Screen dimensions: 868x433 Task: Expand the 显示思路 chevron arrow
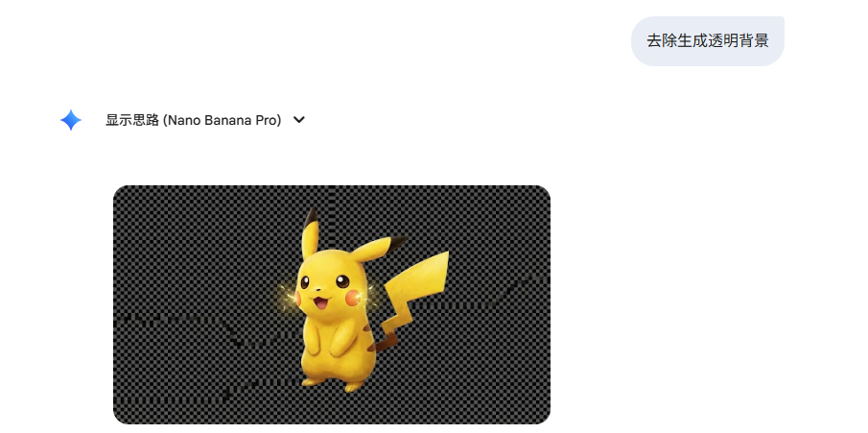click(x=299, y=120)
